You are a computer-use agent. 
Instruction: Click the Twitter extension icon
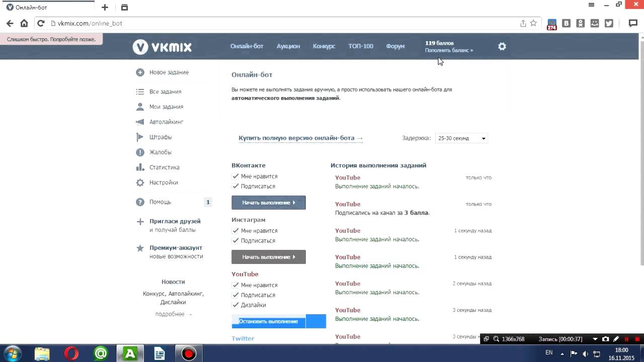point(609,23)
